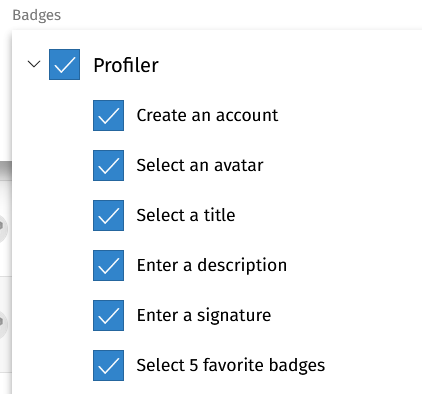This screenshot has width=422, height=394.
Task: Collapse the Profiler group chevron
Action: (x=34, y=64)
